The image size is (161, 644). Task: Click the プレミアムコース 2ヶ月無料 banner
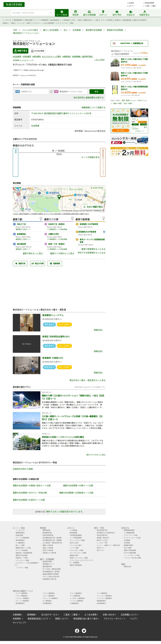click(129, 151)
